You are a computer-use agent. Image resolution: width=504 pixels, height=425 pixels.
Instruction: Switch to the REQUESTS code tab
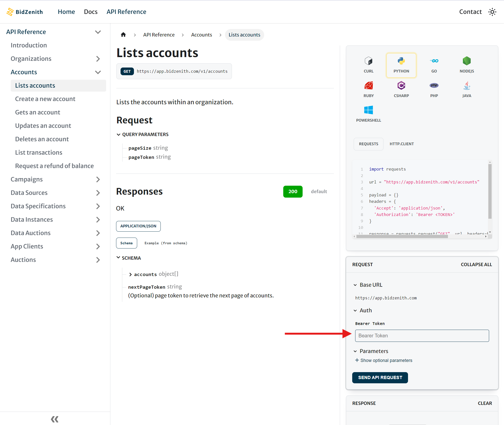369,144
